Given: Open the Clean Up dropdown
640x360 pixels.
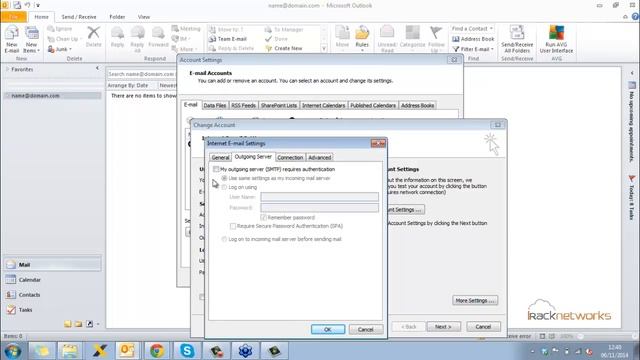Looking at the screenshot, I should pyautogui.click(x=64, y=39).
